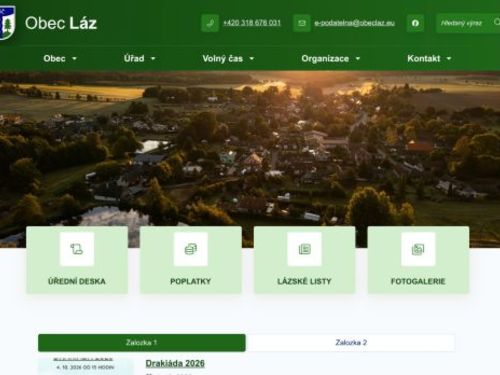
Task: Expand the Úřad menu dropdown arrow
Action: tap(153, 59)
